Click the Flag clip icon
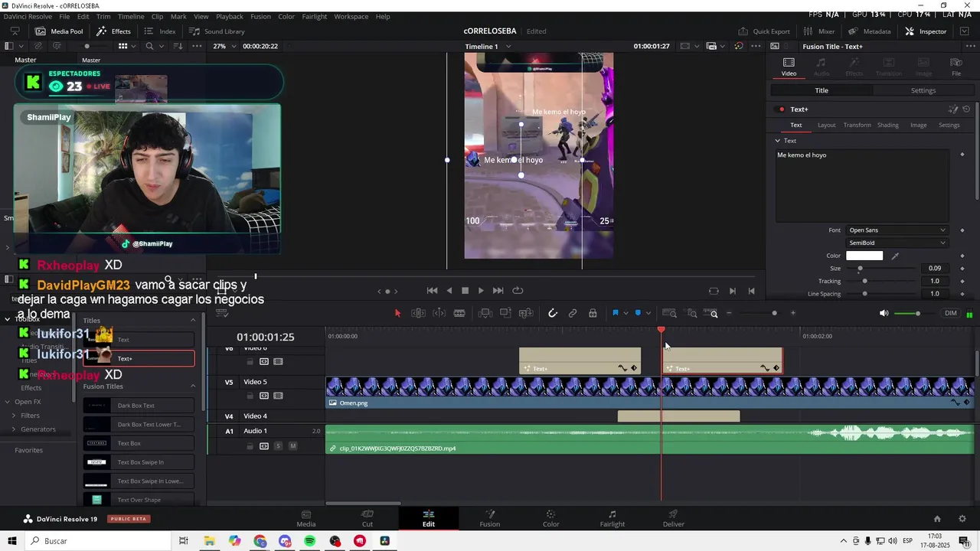Viewport: 980px width, 551px height. coord(615,313)
